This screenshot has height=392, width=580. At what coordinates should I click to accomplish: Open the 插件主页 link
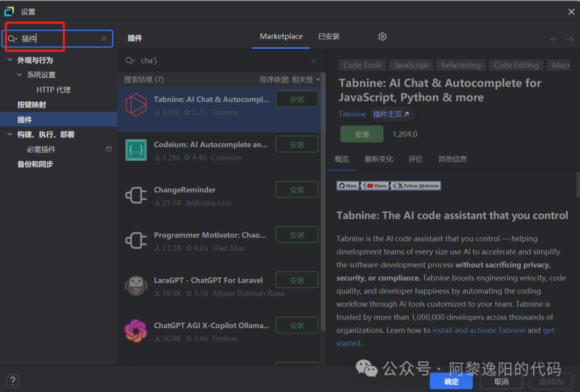click(391, 114)
